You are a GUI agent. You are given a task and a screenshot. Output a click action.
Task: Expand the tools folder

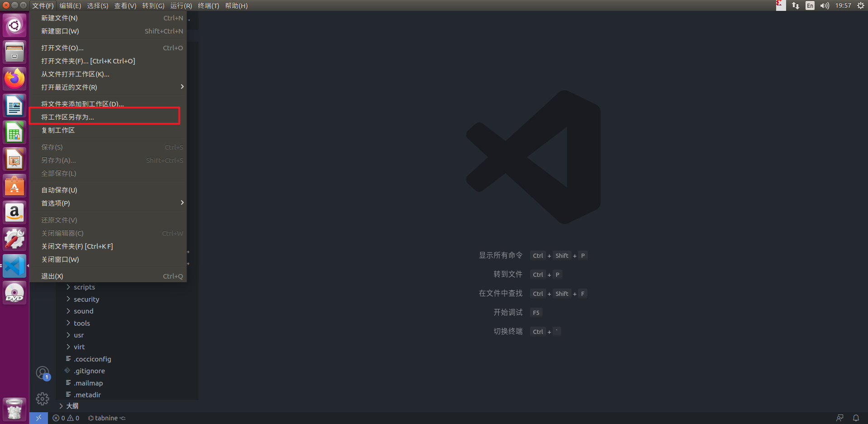pyautogui.click(x=82, y=323)
